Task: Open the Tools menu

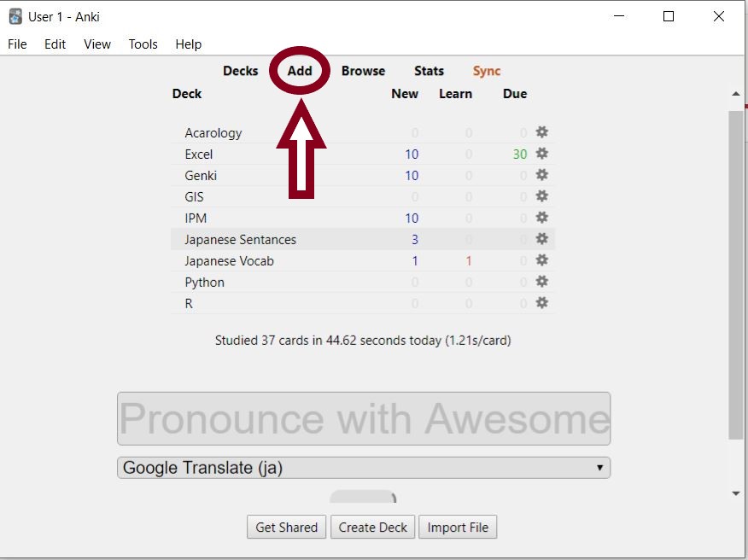Action: point(143,44)
